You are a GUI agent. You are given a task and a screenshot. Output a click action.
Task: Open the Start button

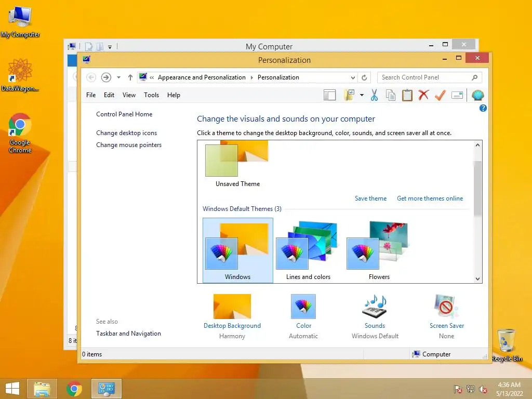pyautogui.click(x=12, y=389)
